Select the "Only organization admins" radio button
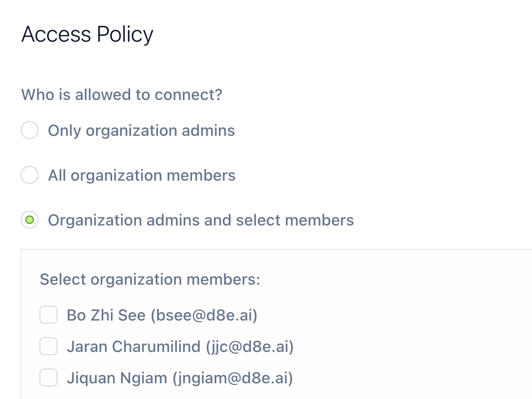 pos(30,130)
